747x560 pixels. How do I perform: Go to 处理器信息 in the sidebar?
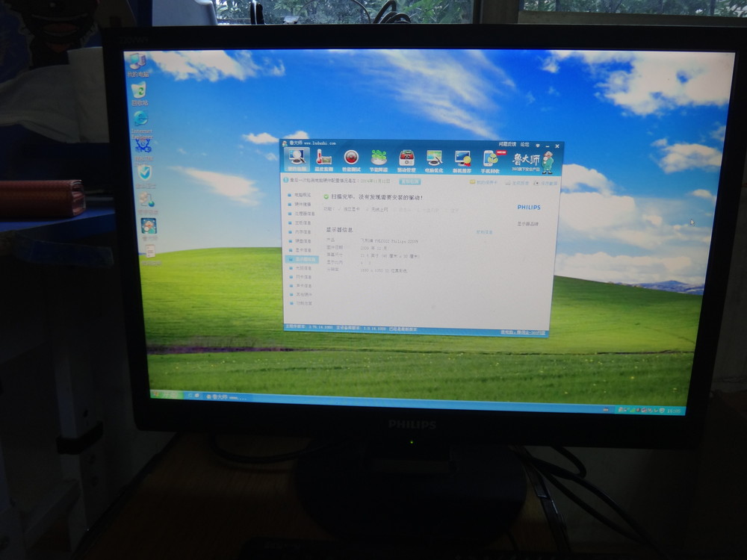click(x=303, y=213)
